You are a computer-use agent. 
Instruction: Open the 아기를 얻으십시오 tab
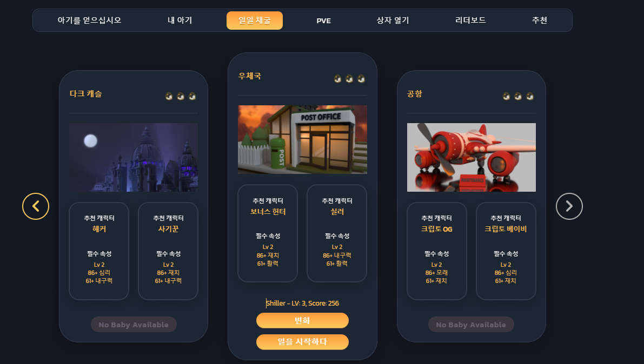point(90,20)
